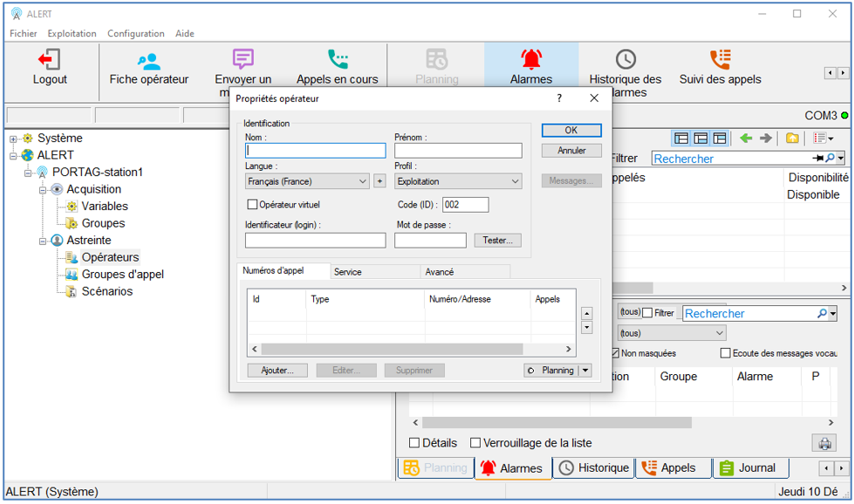Viewport: 854px width, 504px height.
Task: Open Fiche opérateur from the toolbar
Action: (148, 60)
